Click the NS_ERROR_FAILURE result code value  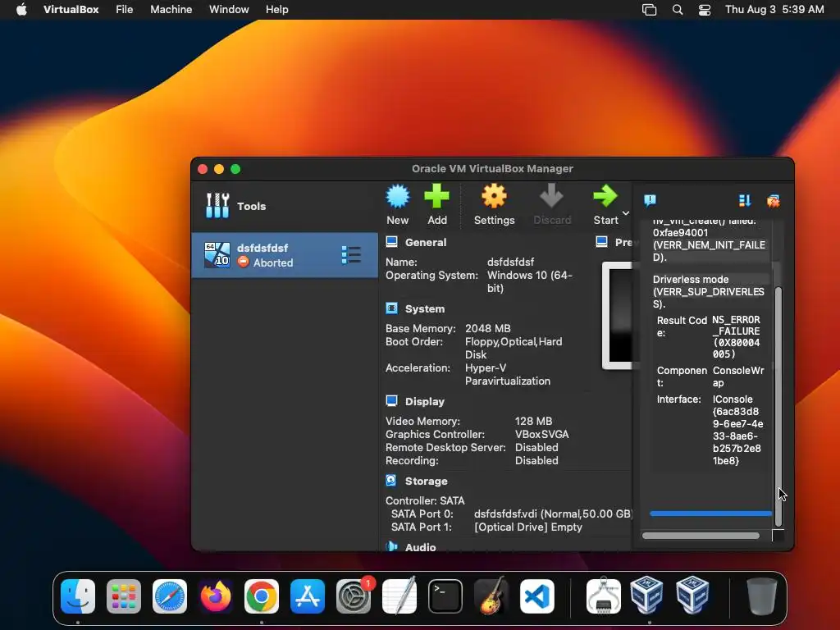[x=736, y=336]
